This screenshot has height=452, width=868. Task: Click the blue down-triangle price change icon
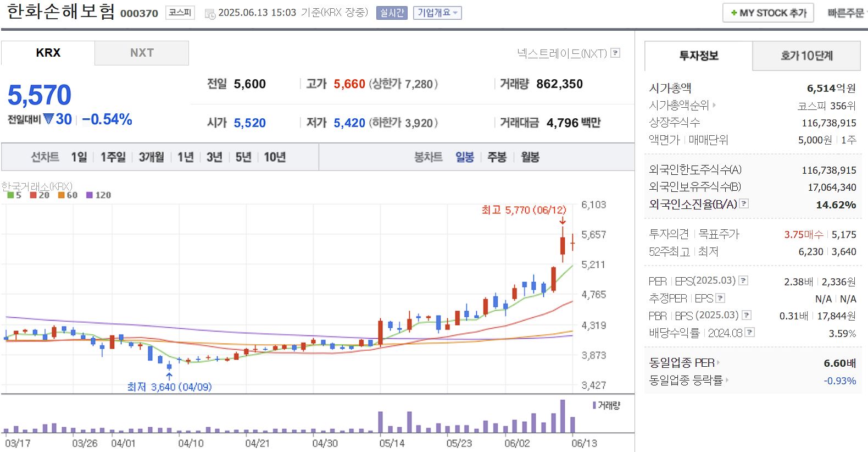pos(48,119)
